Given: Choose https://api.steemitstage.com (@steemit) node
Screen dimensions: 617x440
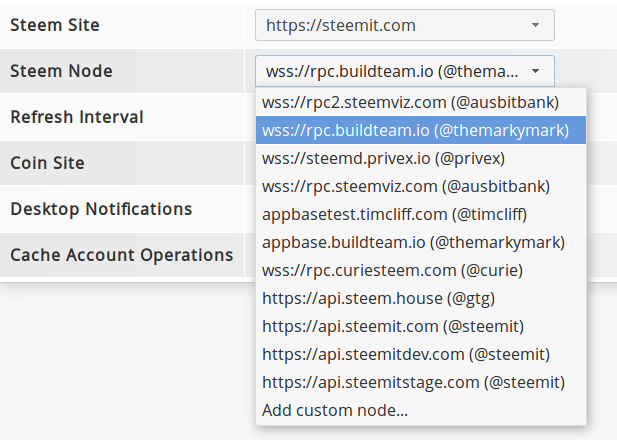Looking at the screenshot, I should point(421,382).
